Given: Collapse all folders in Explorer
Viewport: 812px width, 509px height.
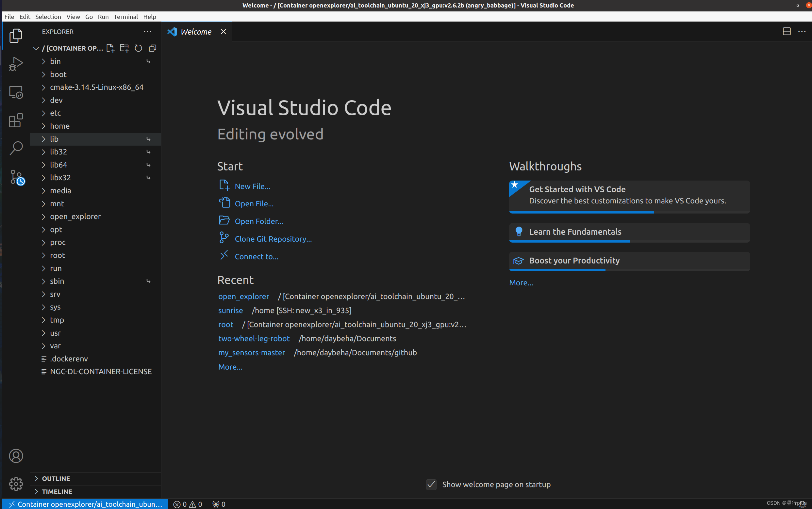Looking at the screenshot, I should coord(152,48).
